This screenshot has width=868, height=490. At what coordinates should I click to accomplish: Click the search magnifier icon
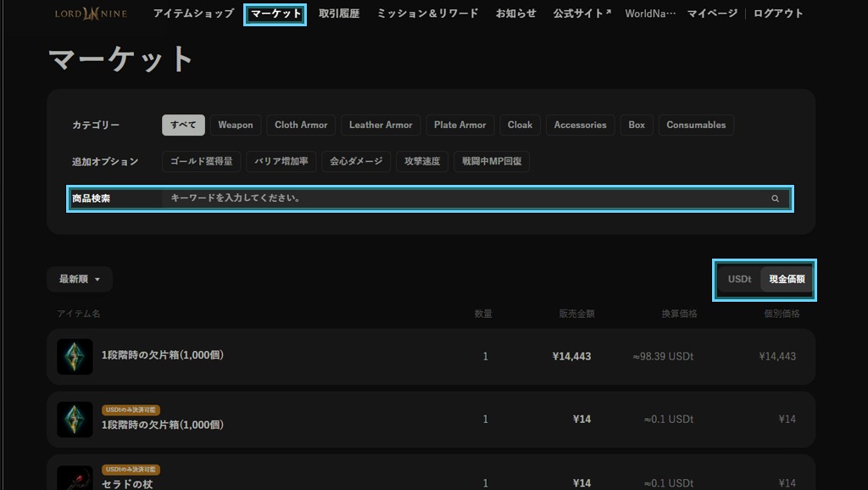coord(775,198)
